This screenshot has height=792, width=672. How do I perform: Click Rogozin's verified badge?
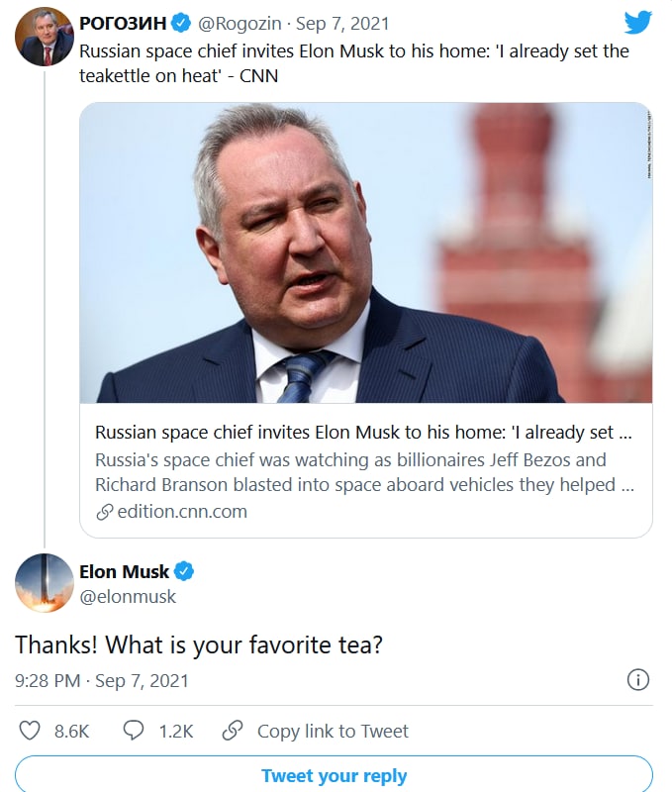181,23
